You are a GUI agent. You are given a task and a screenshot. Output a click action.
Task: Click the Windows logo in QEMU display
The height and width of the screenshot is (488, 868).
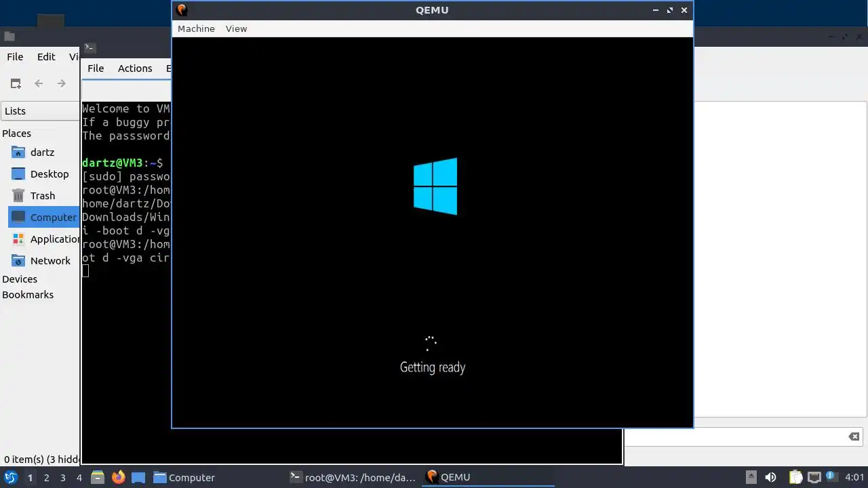[435, 186]
